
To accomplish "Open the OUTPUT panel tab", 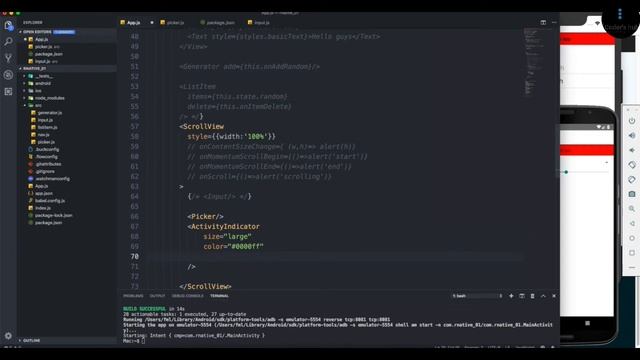I will [x=157, y=296].
